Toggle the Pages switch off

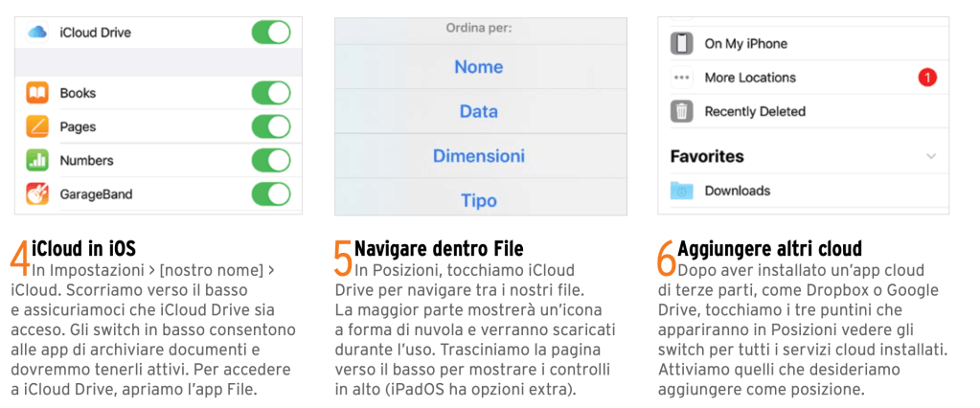click(271, 126)
